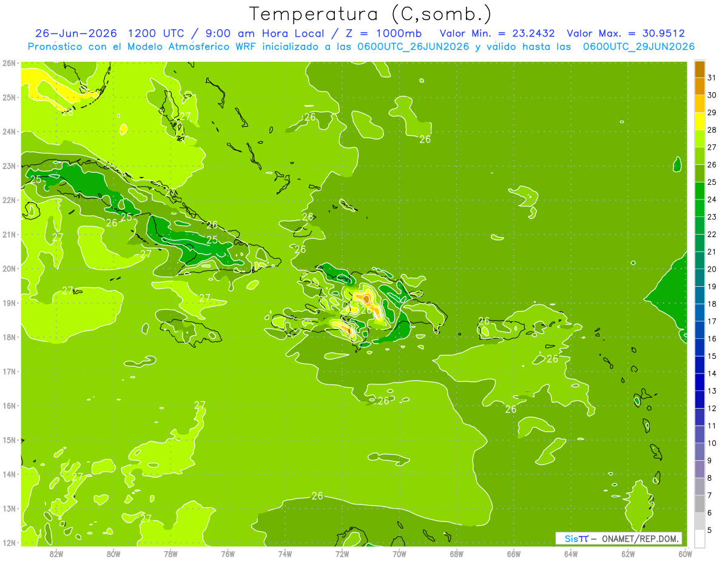
Task: Click the '15N' latitude axis label
Action: [x=9, y=440]
